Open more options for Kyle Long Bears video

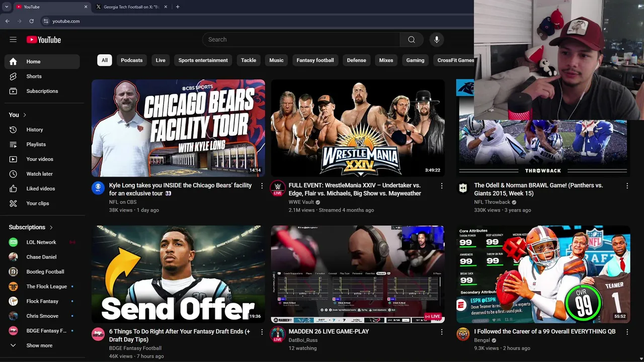pyautogui.click(x=262, y=186)
